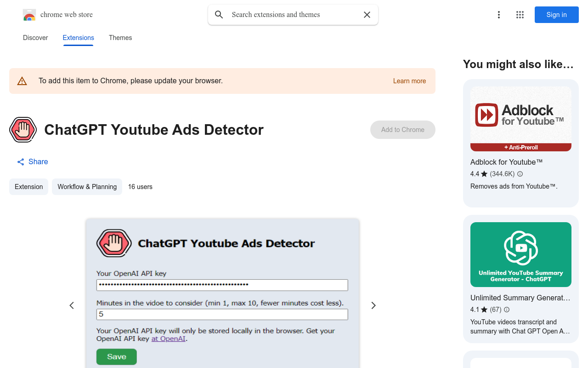Screen dimensions: 588x368
Task: Click the extension's red hand logo by the title
Action: pos(23,130)
